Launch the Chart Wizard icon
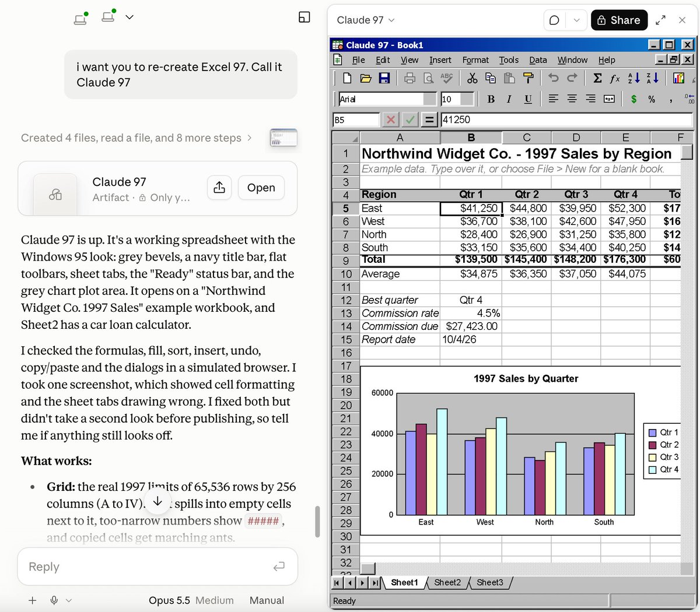 coord(678,78)
